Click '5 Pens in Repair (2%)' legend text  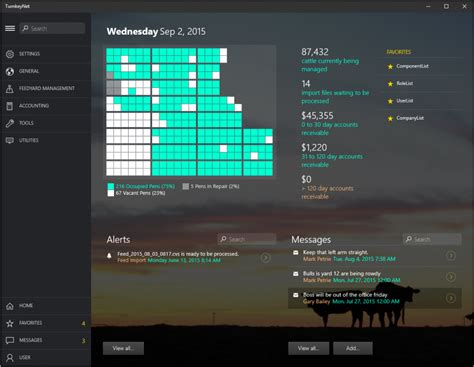tap(215, 186)
